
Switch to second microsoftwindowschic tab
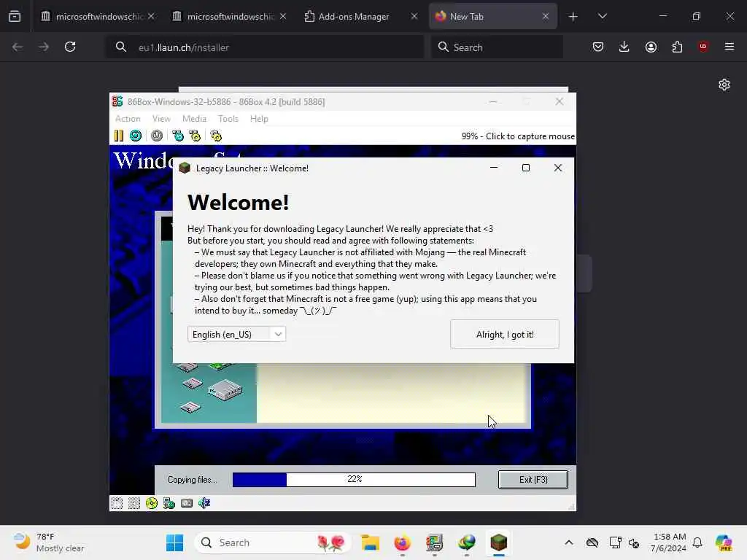click(x=231, y=17)
